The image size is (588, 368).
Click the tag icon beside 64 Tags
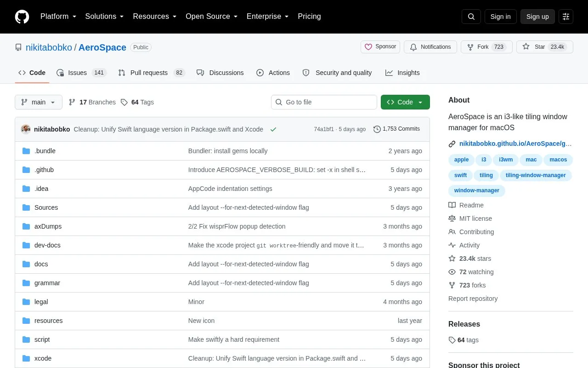(x=124, y=102)
